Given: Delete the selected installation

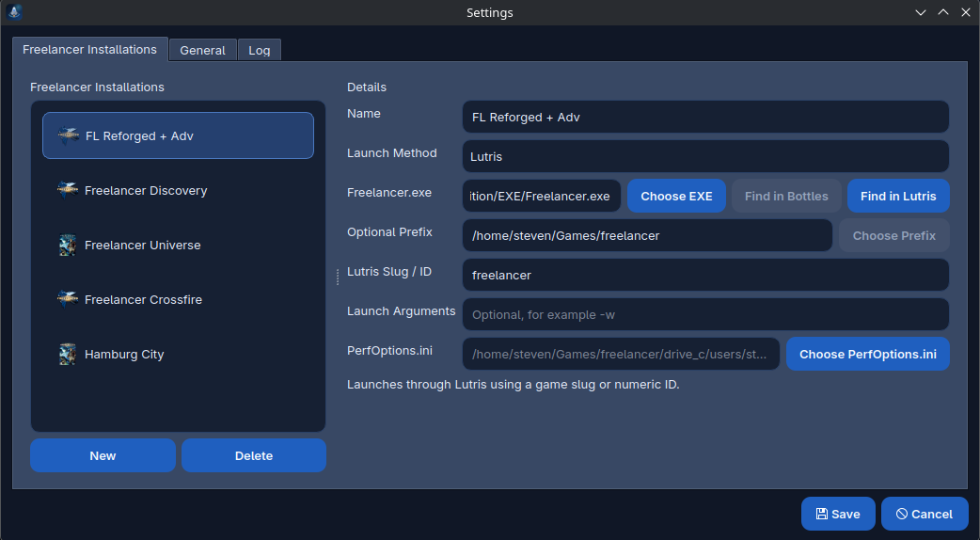Looking at the screenshot, I should (254, 455).
